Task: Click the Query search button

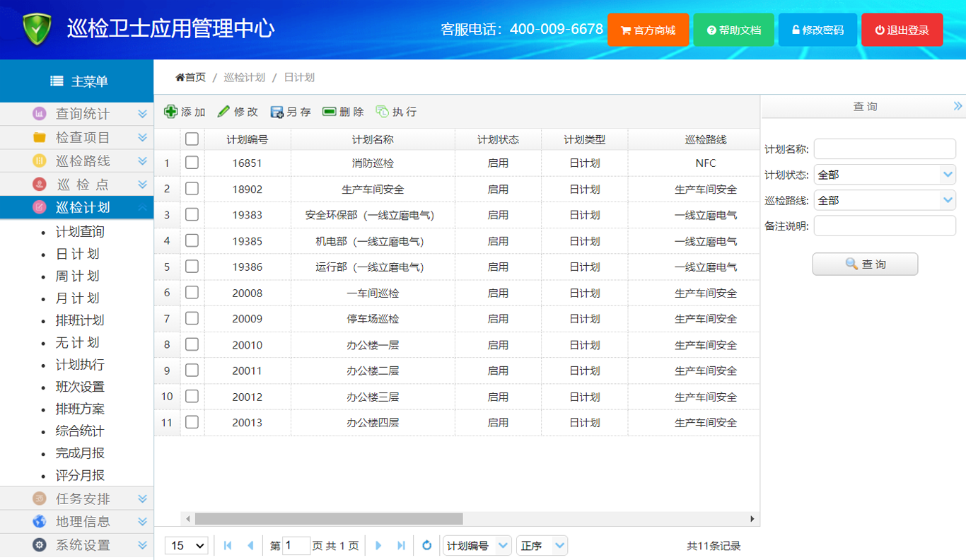Action: point(865,264)
